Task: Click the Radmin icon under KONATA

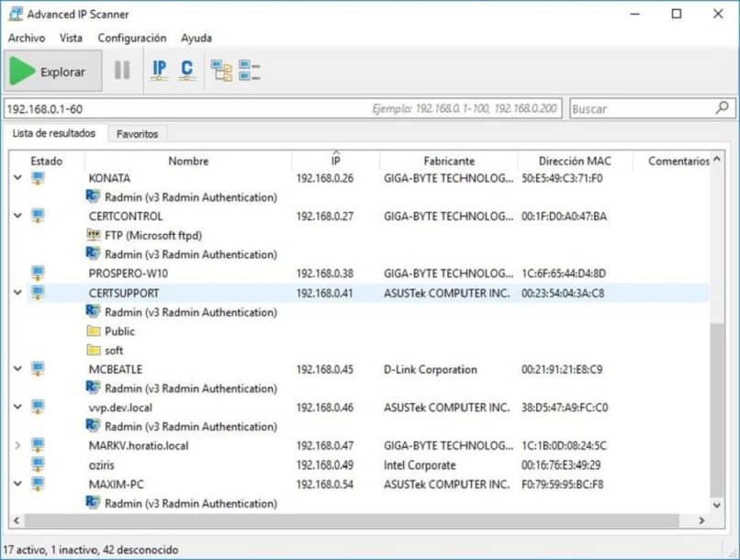Action: click(x=93, y=196)
